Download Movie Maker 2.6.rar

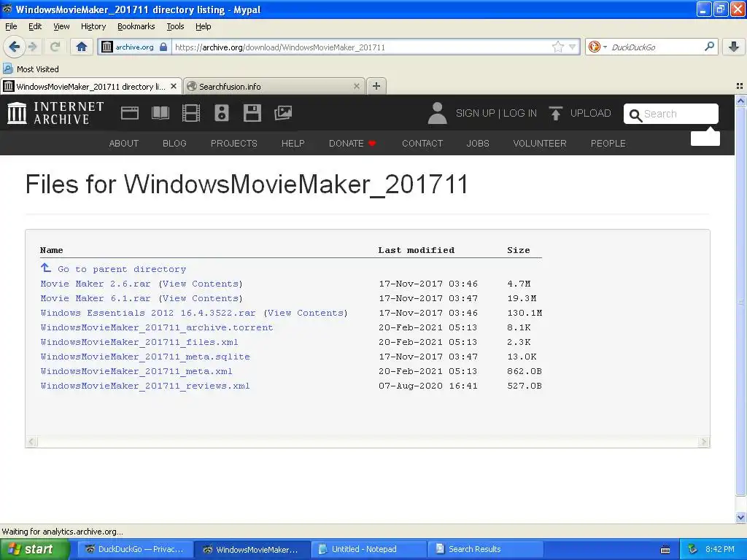click(x=96, y=284)
